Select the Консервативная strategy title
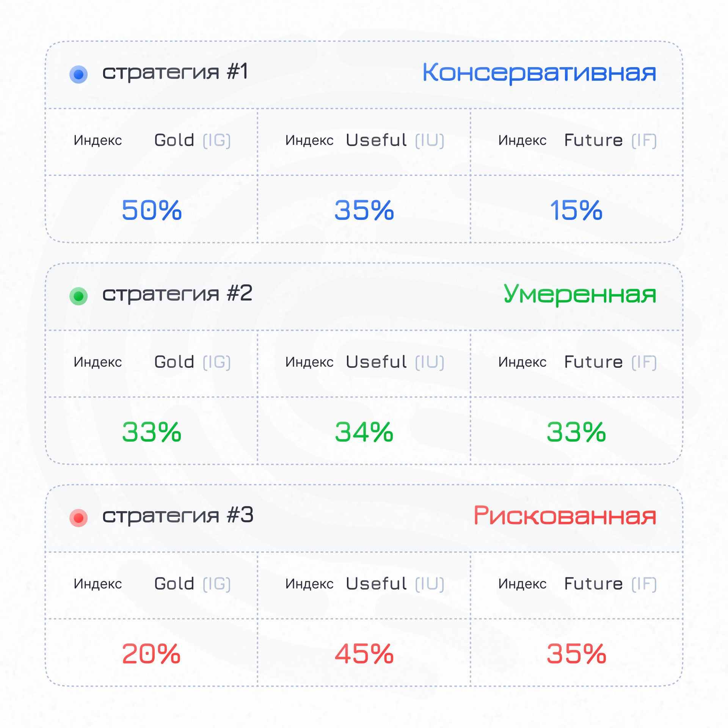 [x=539, y=72]
